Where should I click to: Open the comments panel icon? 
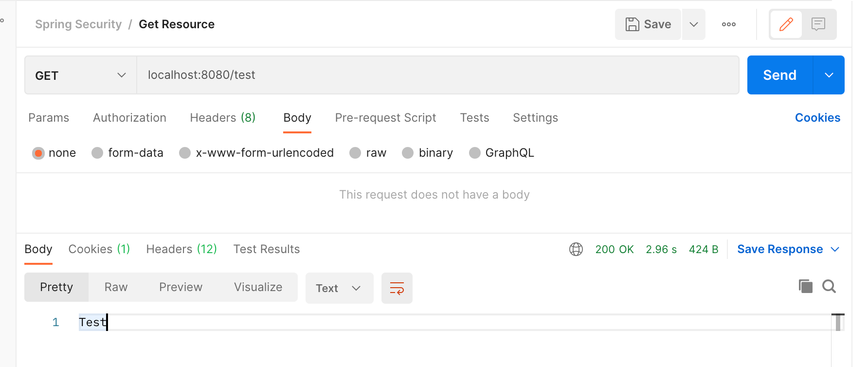tap(818, 24)
